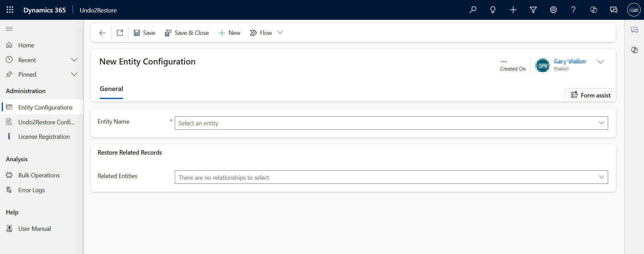Click the back arrow in command bar

click(102, 33)
